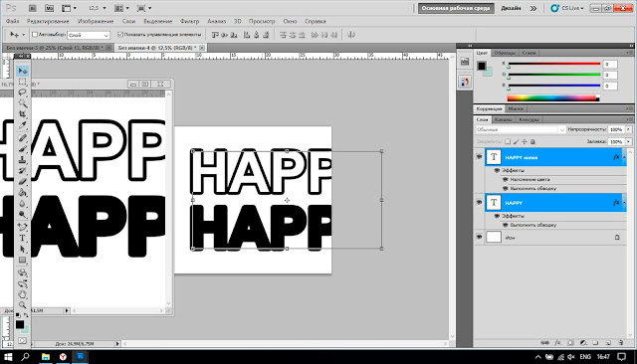The image size is (637, 364).
Task: Select the Paint Bucket tool
Action: pyautogui.click(x=22, y=192)
